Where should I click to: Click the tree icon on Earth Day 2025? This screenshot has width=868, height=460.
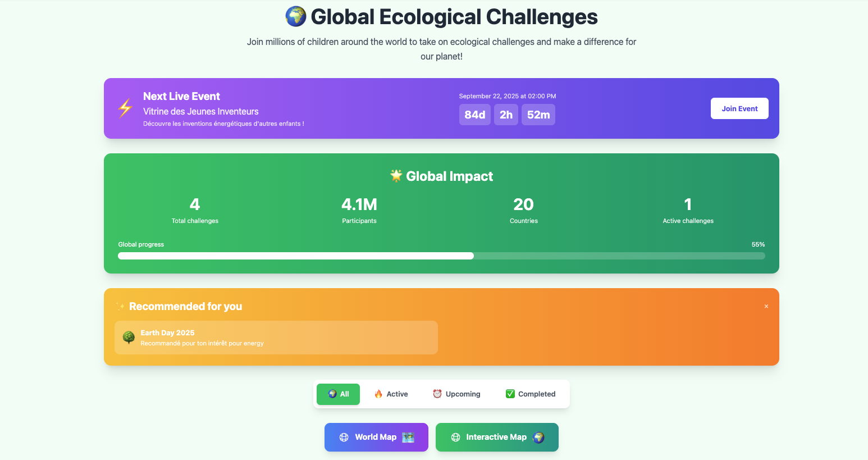coord(129,338)
